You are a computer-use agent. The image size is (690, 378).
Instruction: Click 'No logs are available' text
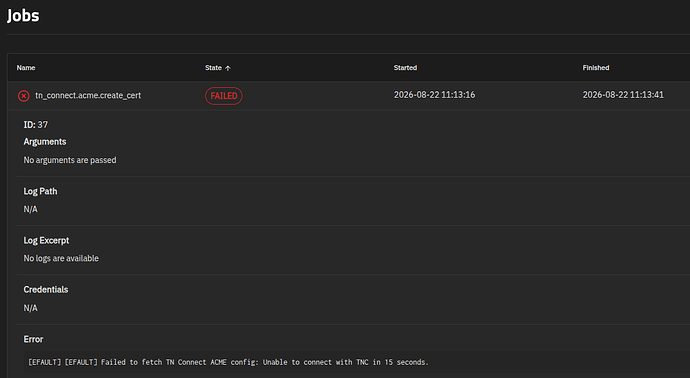coord(61,259)
